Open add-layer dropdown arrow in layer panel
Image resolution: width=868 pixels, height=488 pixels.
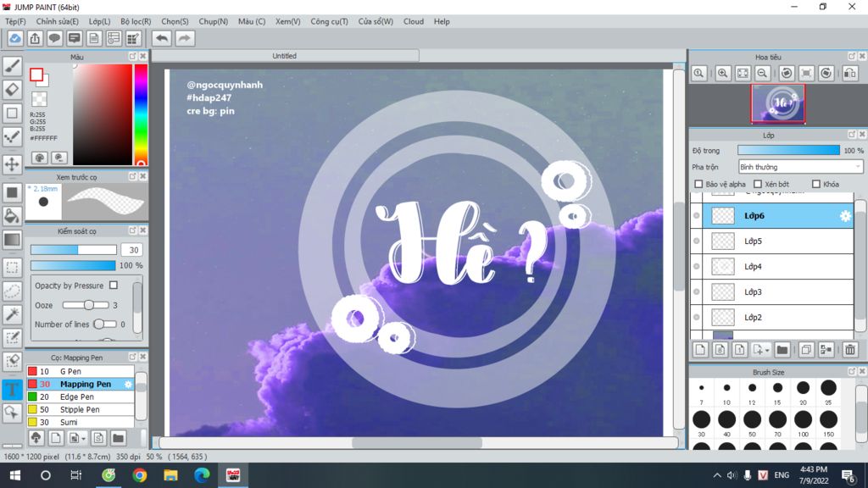click(x=767, y=350)
